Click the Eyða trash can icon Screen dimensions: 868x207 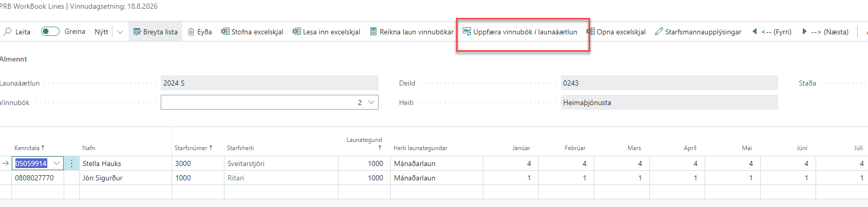point(191,32)
